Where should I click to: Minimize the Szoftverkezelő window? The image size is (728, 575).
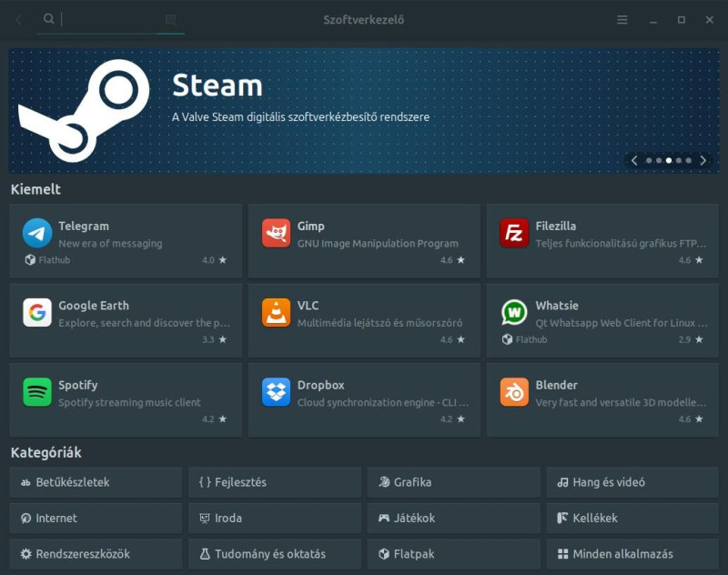pos(652,20)
